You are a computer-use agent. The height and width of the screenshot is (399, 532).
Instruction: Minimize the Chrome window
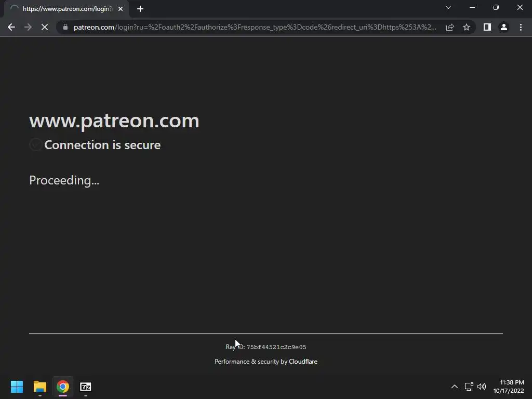pos(472,7)
